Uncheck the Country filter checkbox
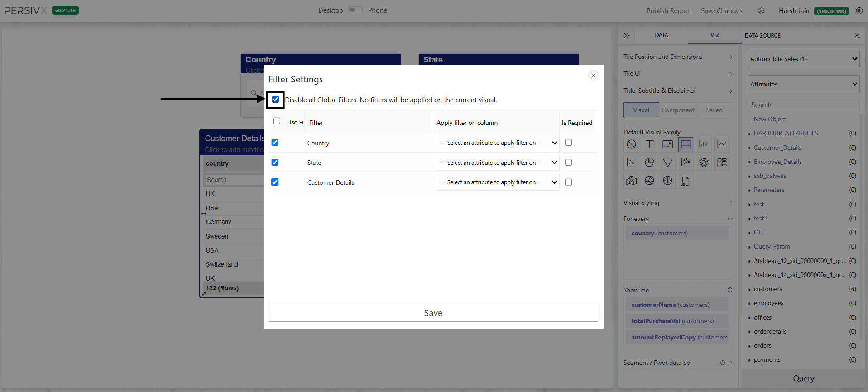Screen dimensions: 868x392 275,142
